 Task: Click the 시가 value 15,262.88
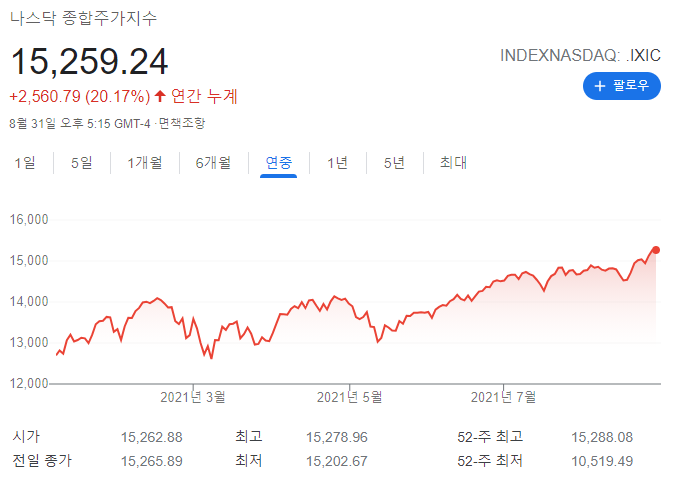point(152,437)
